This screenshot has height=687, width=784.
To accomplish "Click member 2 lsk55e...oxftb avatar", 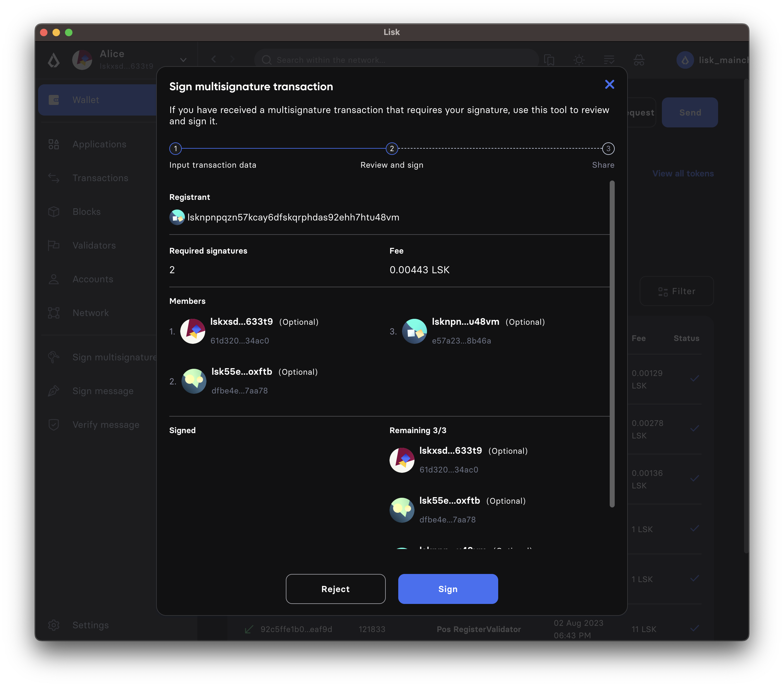I will click(194, 381).
